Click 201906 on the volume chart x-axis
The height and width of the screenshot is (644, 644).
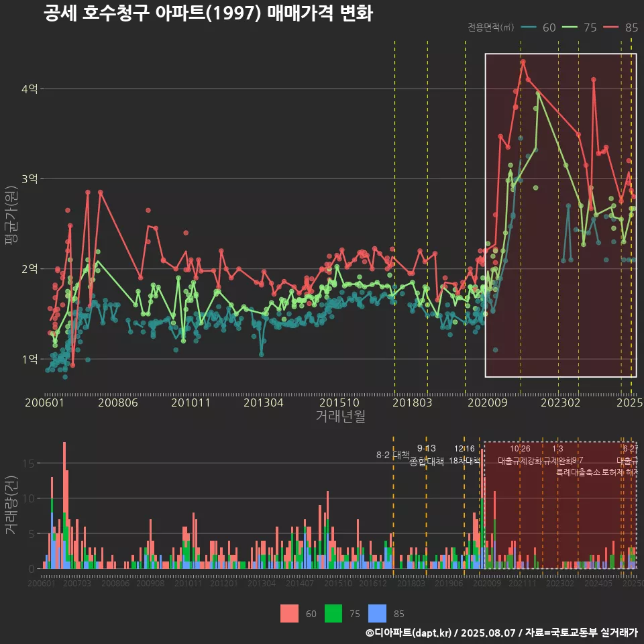click(x=449, y=583)
